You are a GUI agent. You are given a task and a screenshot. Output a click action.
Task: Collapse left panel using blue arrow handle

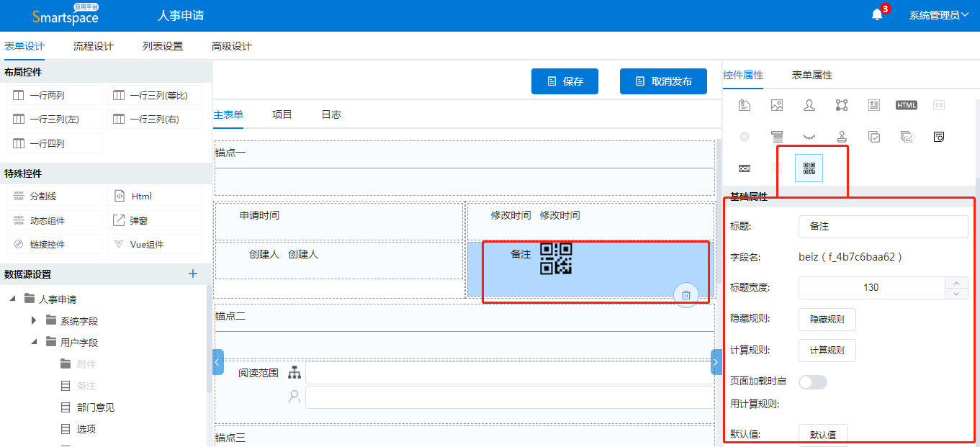coord(218,362)
